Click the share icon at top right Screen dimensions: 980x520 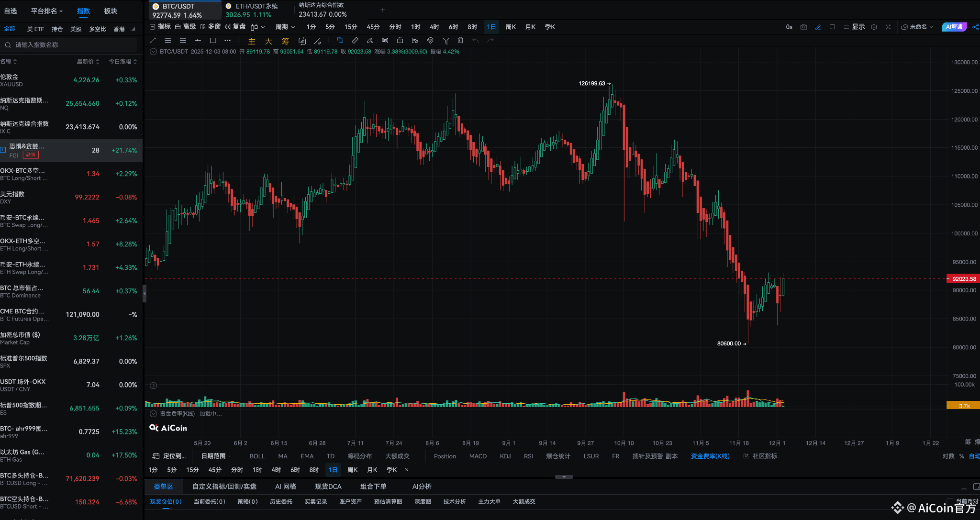[975, 27]
